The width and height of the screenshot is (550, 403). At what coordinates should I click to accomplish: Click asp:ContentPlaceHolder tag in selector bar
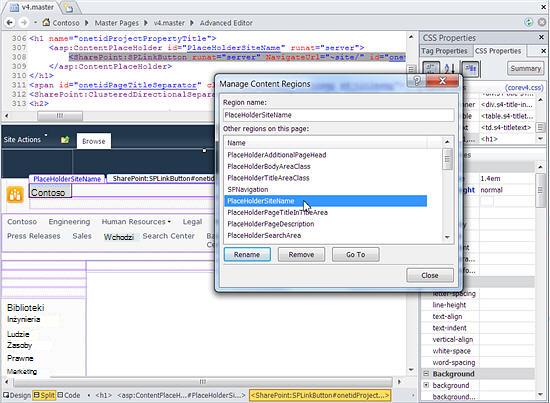[181, 395]
